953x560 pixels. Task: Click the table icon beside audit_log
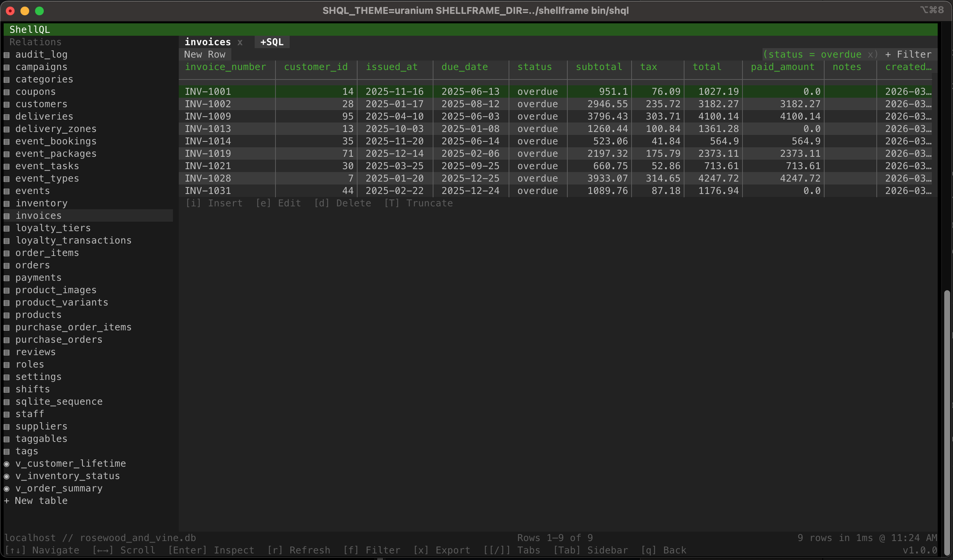pos(7,55)
